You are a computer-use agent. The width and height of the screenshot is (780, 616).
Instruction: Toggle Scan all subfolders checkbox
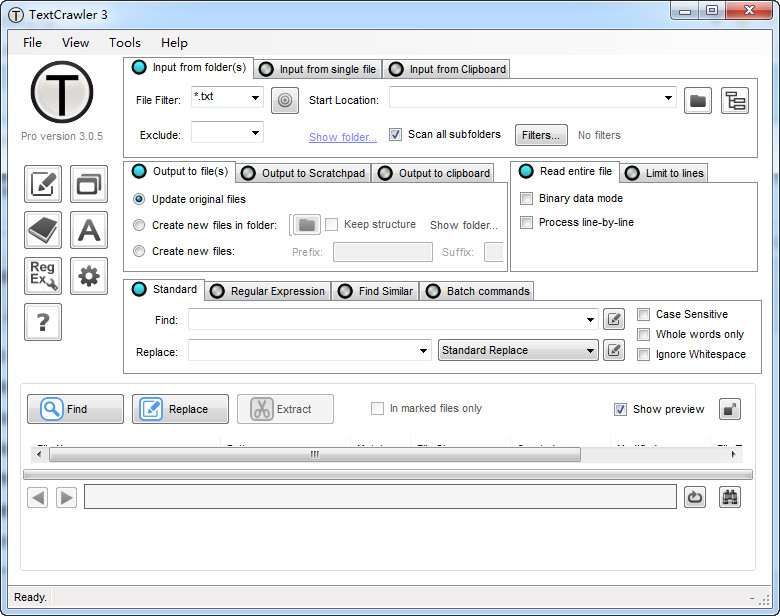coord(395,134)
